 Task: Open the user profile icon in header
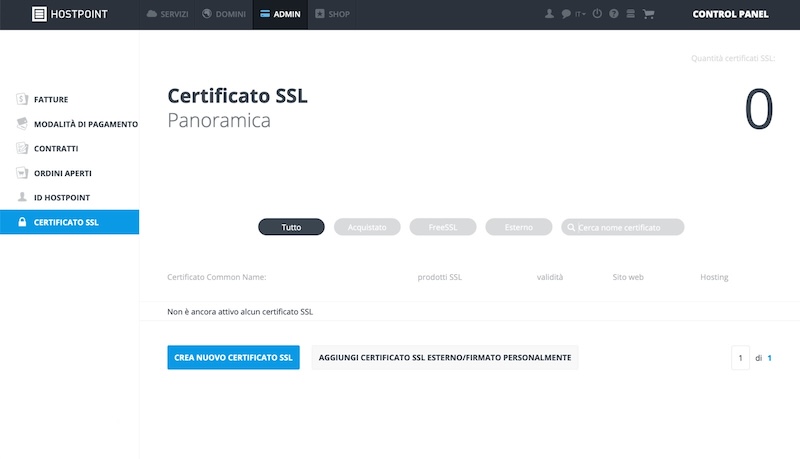click(549, 14)
